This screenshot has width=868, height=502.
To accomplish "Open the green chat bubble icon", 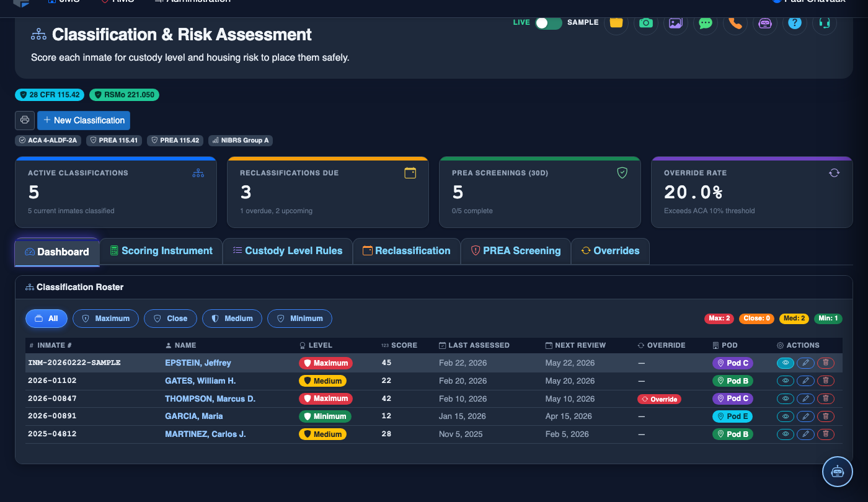I will (x=705, y=23).
